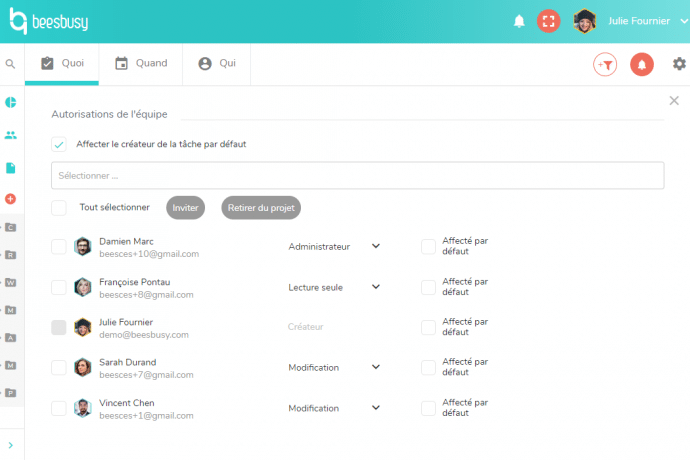The image size is (690, 460).
Task: Click the beesbusy logo
Action: (x=49, y=21)
